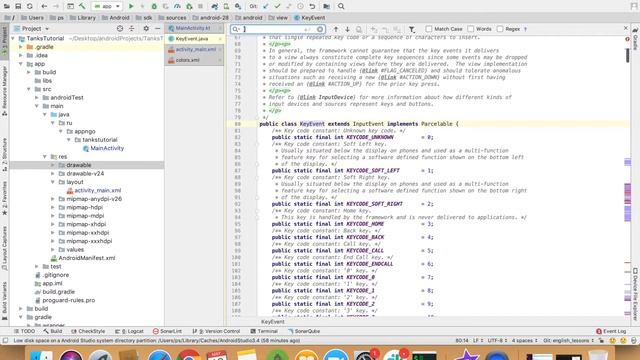Viewport: 640px width, 360px height.
Task: Hide the Project panel with minus icon
Action: pyautogui.click(x=158, y=29)
